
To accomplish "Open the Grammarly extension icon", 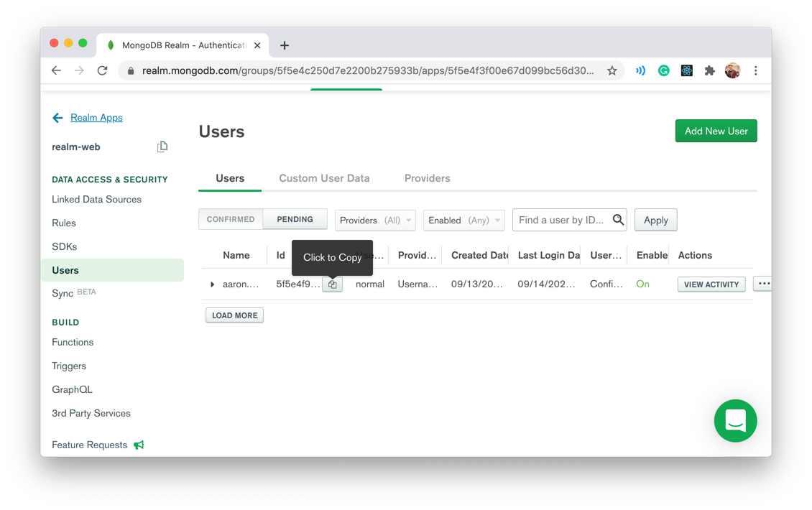I will pyautogui.click(x=663, y=71).
